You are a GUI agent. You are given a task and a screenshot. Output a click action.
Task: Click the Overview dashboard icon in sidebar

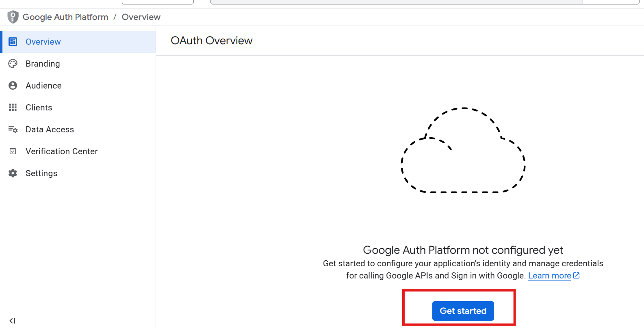tap(13, 42)
